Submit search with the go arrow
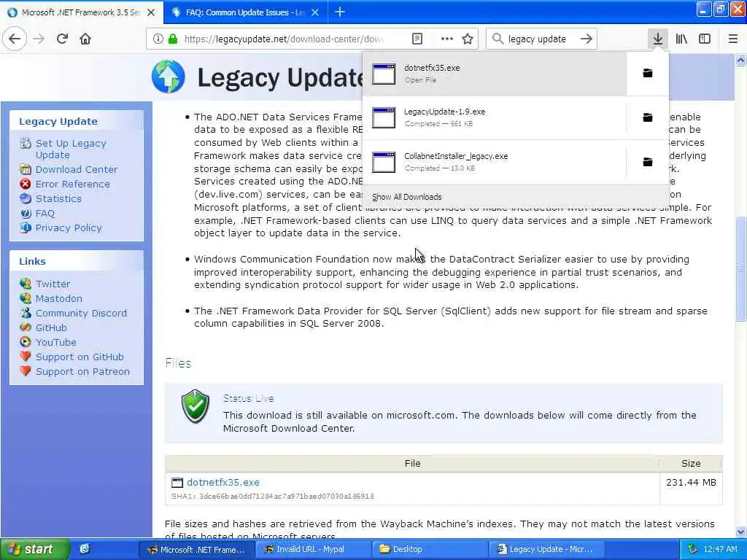747x560 pixels. (587, 39)
